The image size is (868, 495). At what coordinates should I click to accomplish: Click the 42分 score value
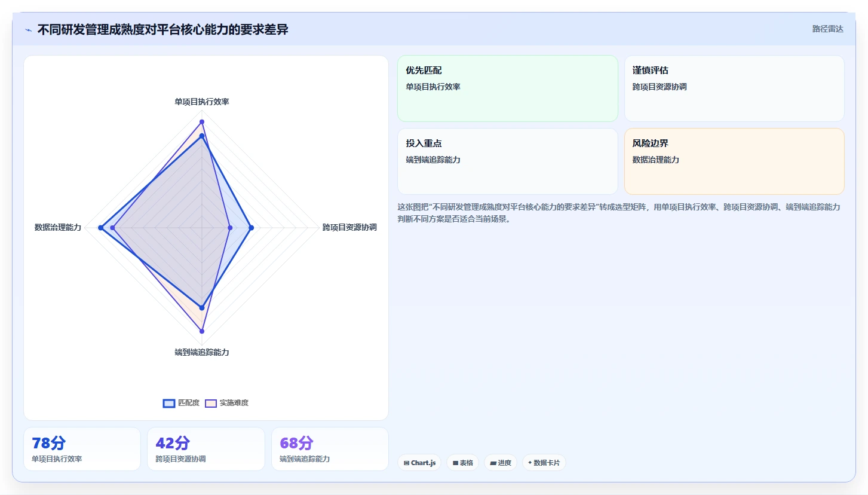[173, 443]
